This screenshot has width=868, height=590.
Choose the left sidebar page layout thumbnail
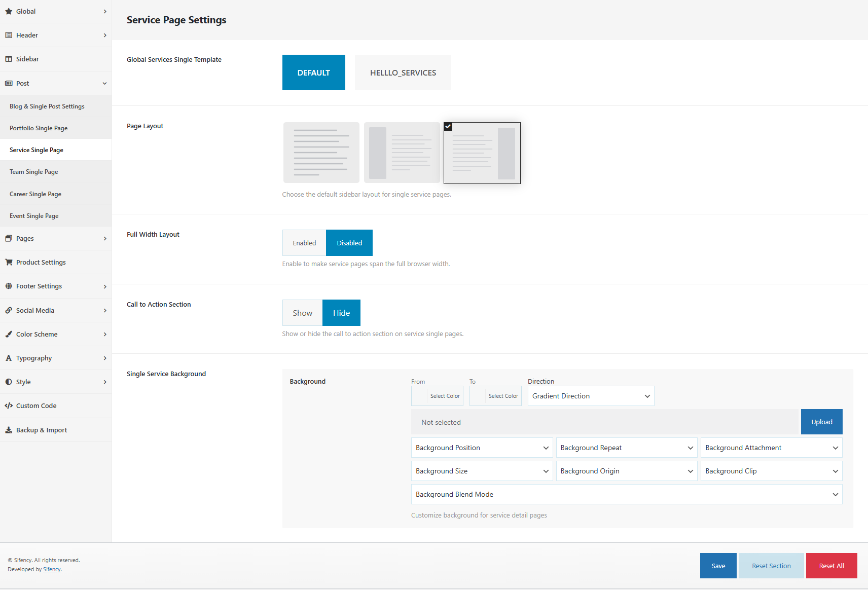click(402, 153)
